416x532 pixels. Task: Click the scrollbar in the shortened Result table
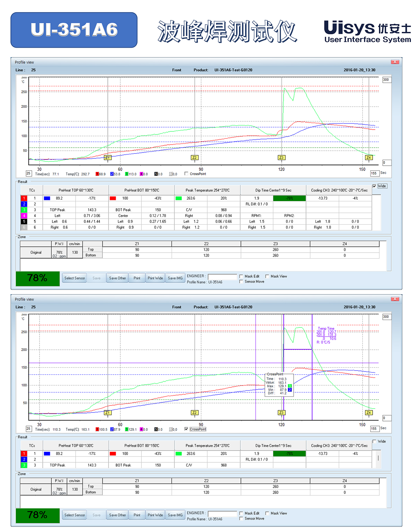click(378, 458)
